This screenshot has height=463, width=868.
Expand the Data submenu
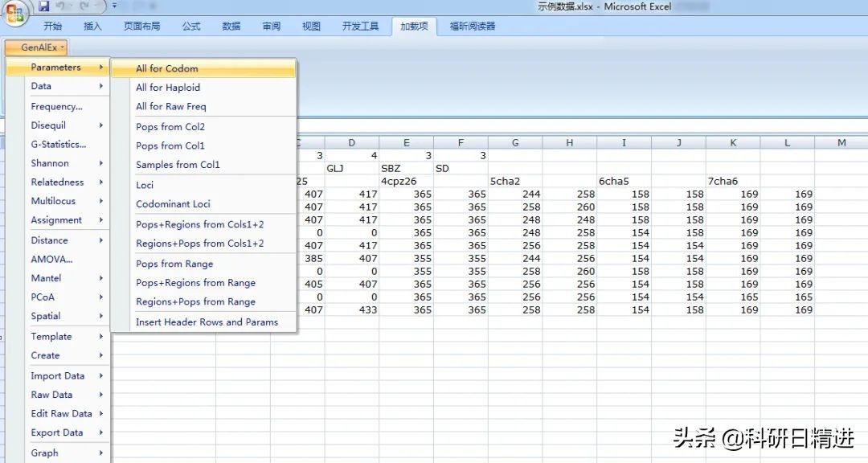(x=58, y=86)
